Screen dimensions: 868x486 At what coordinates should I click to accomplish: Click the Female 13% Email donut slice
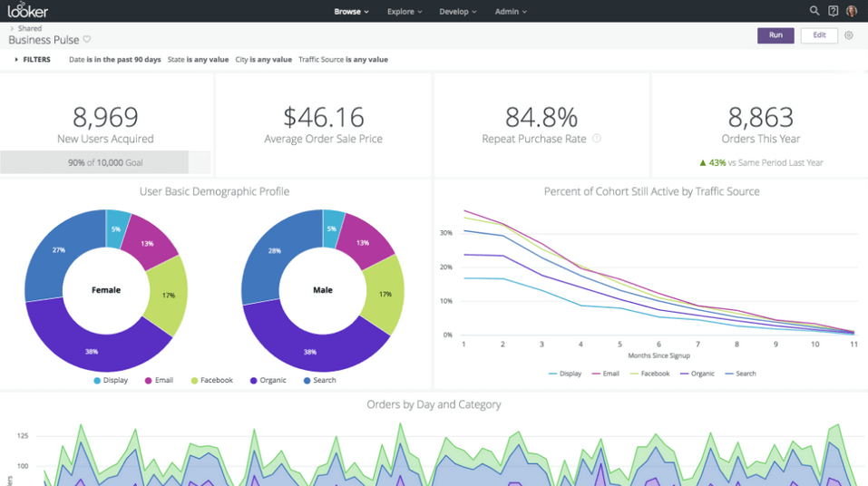pyautogui.click(x=148, y=242)
